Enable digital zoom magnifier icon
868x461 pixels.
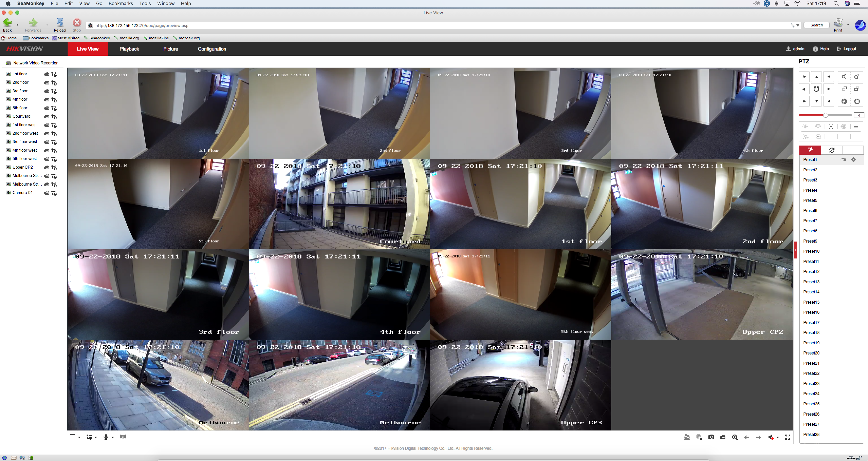click(x=735, y=437)
